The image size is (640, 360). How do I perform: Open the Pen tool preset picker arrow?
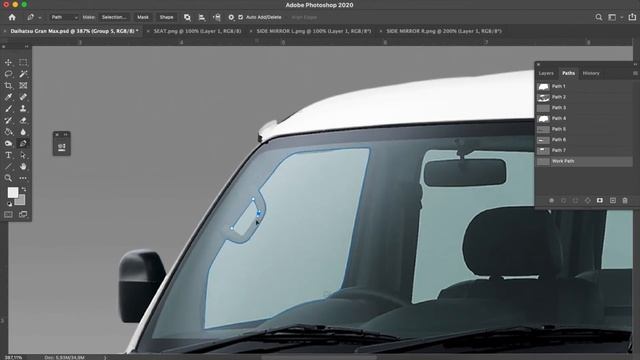40,18
